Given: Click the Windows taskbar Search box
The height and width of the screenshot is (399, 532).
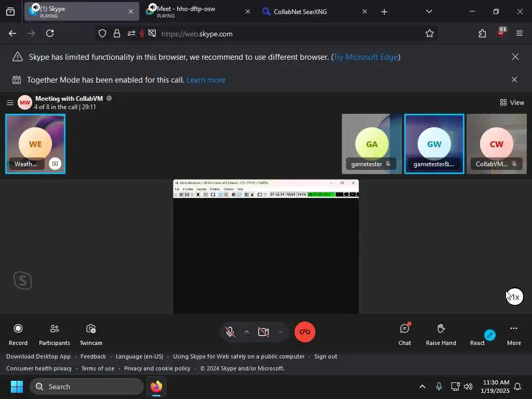Looking at the screenshot, I should point(87,387).
